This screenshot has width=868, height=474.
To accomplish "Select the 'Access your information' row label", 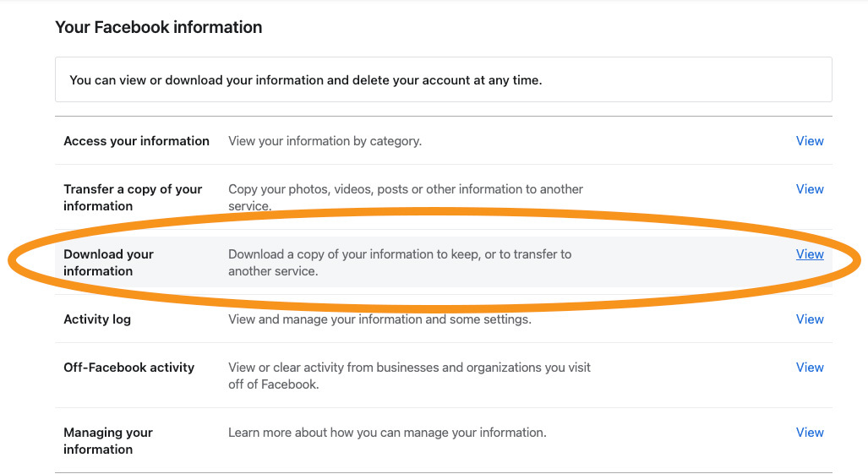I will pos(136,141).
